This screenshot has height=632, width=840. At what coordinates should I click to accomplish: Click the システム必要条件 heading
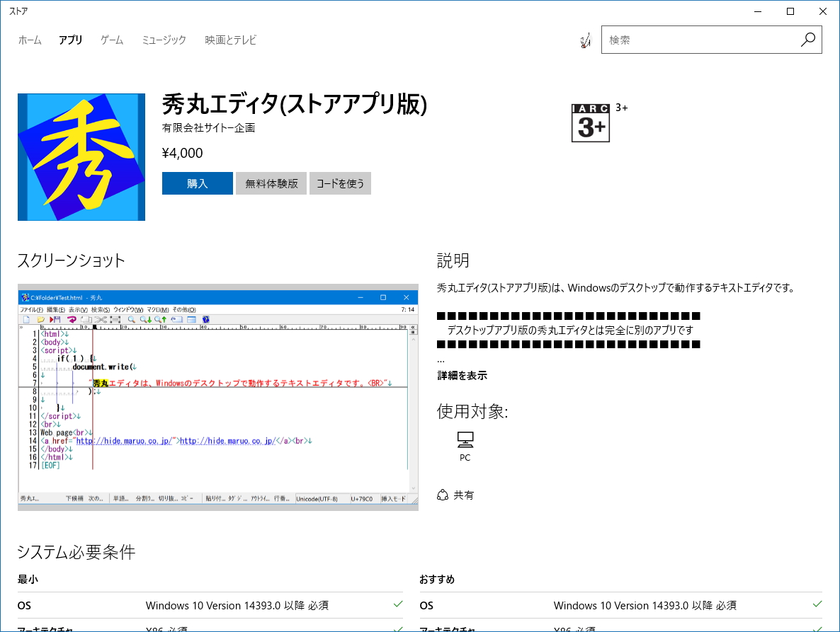coord(76,552)
